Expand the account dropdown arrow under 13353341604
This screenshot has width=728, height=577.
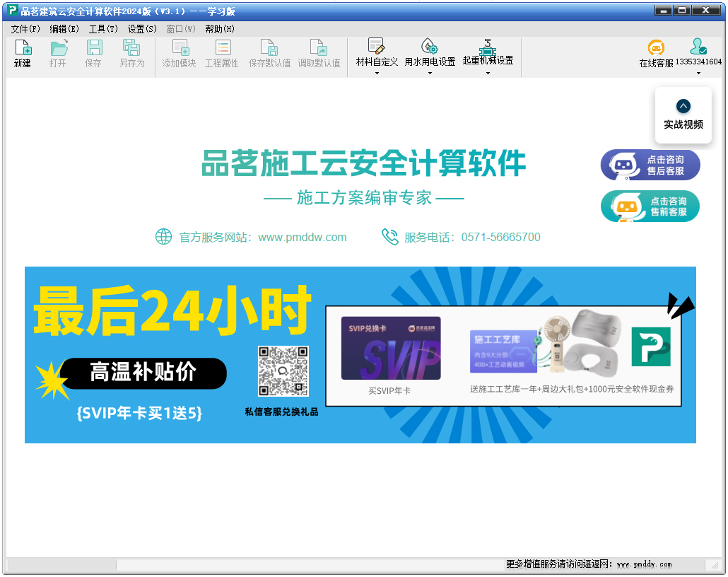(x=698, y=73)
